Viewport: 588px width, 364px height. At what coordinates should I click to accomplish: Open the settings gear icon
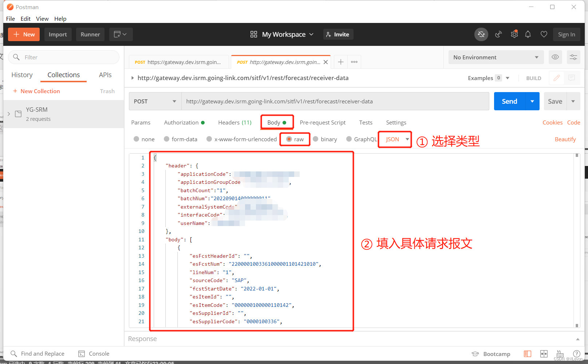click(514, 34)
